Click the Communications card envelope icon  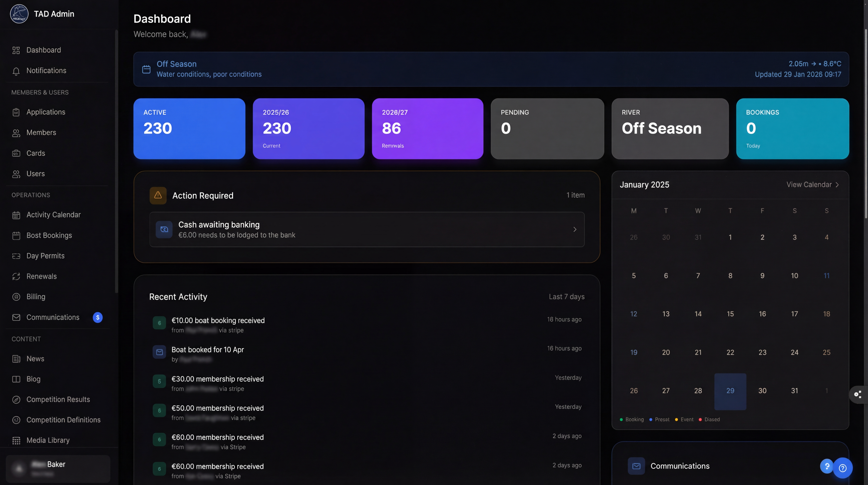(636, 466)
